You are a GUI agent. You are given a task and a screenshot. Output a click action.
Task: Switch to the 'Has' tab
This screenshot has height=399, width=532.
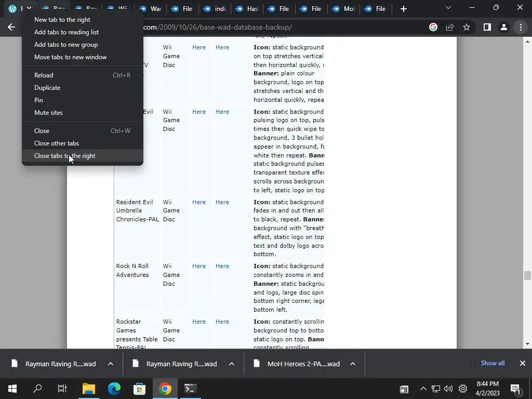[x=247, y=9]
